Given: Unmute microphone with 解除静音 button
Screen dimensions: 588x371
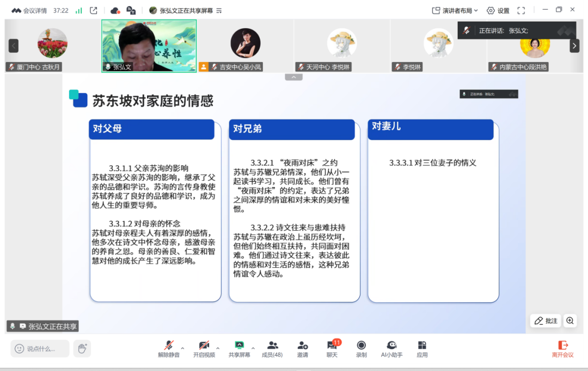Looking at the screenshot, I should 169,348.
